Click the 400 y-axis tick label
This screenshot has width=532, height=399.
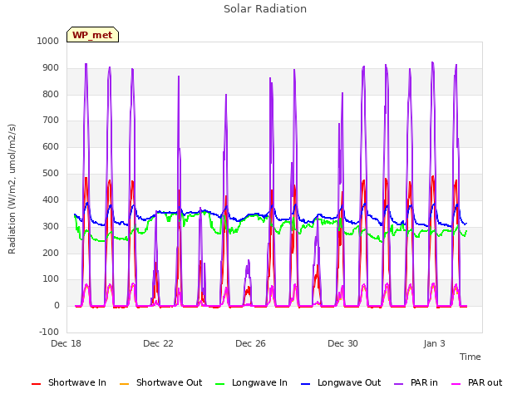point(51,199)
